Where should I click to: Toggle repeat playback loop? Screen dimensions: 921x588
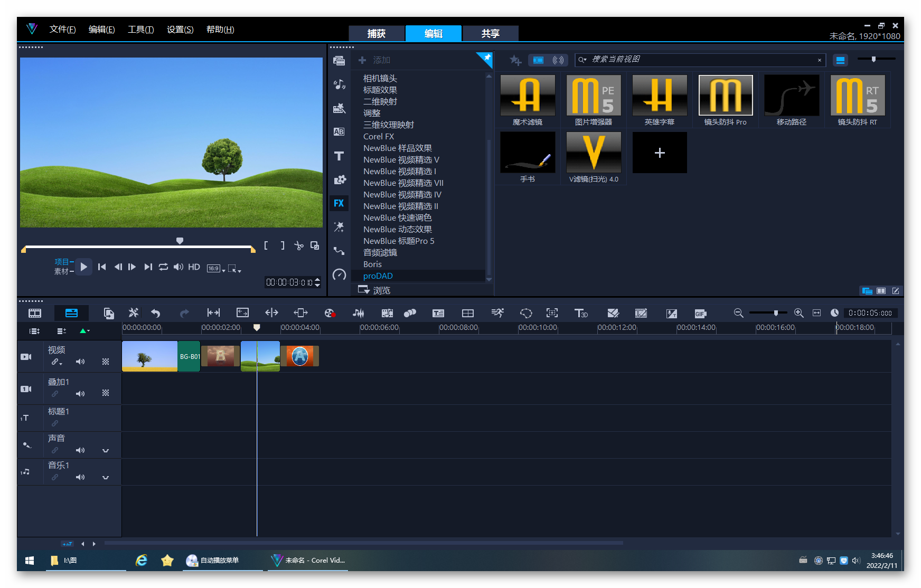tap(163, 267)
